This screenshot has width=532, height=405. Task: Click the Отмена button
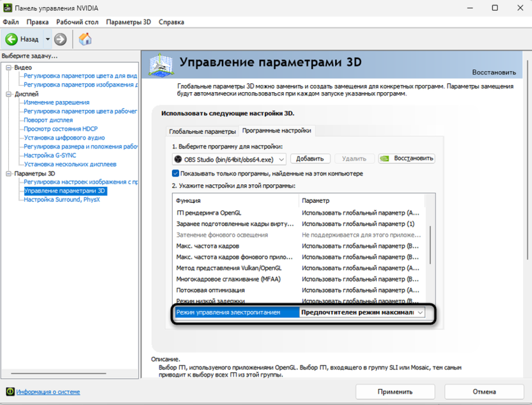point(484,392)
